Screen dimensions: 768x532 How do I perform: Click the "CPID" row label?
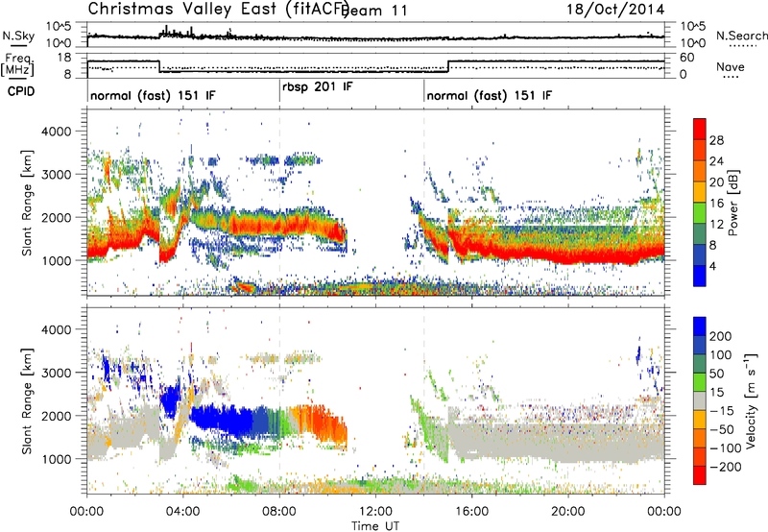coord(21,91)
